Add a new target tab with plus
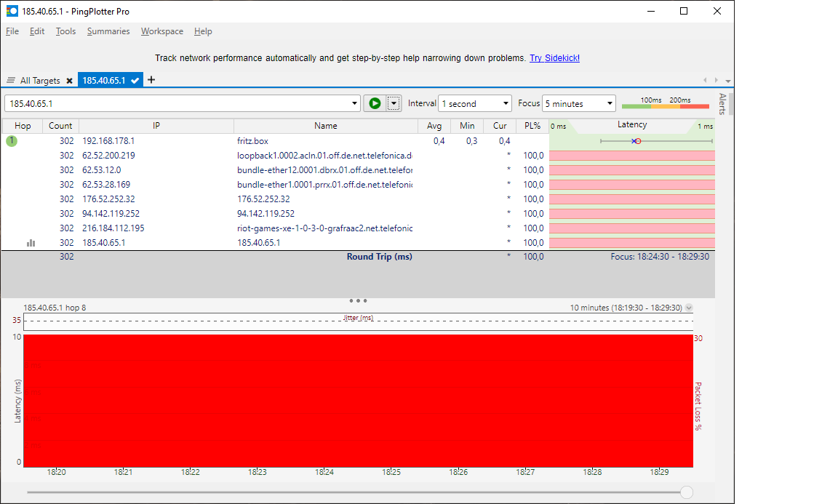 pos(151,79)
